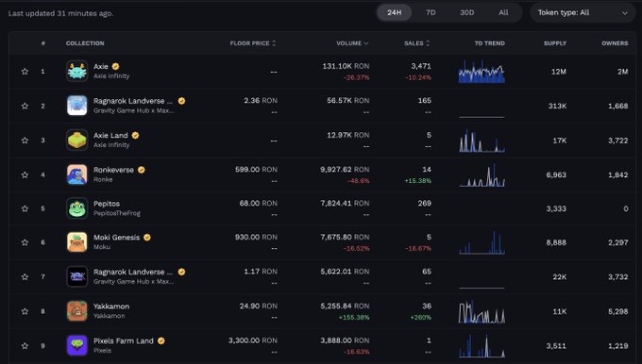The image size is (642, 364).
Task: Open the Axie collection name link
Action: point(101,66)
